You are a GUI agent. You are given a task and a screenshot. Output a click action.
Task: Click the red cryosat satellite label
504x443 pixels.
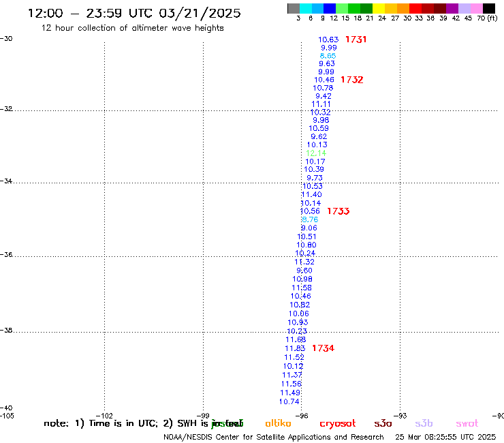click(338, 423)
